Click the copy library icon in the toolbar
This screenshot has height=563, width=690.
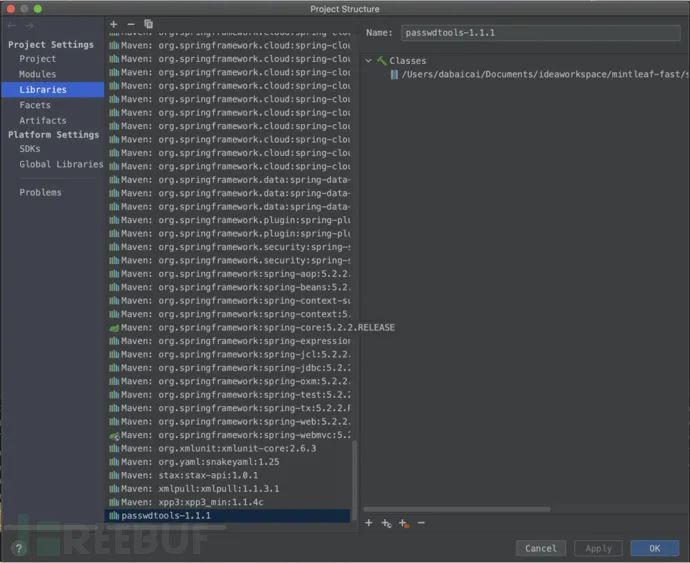coord(148,24)
